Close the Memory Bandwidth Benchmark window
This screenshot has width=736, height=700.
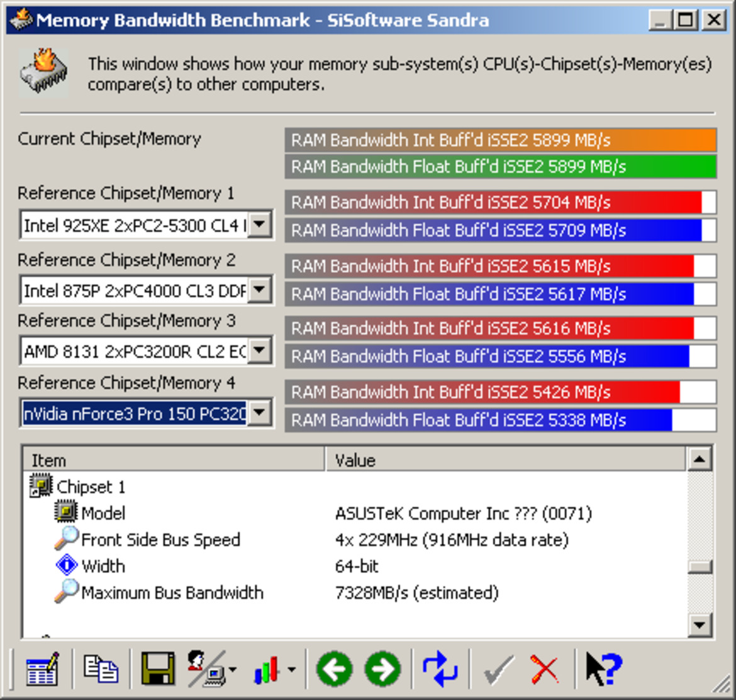click(714, 19)
